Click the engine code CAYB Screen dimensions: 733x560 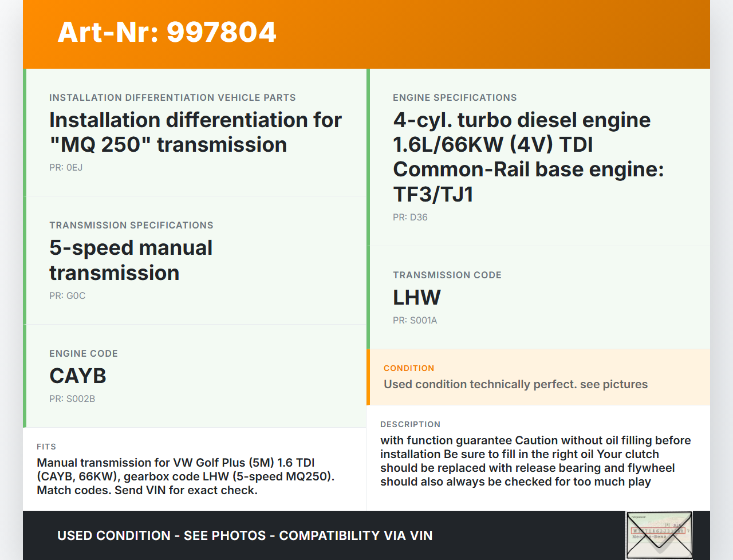[x=78, y=376]
